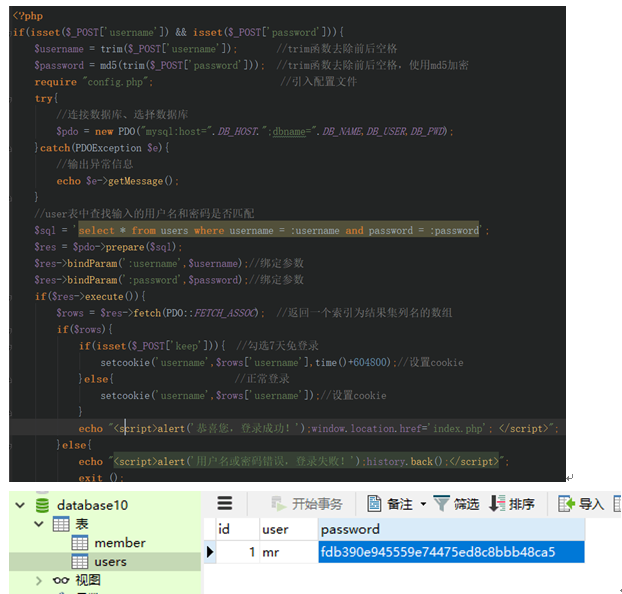This screenshot has height=594, width=622.
Task: Click the 导入 import icon
Action: click(x=566, y=504)
